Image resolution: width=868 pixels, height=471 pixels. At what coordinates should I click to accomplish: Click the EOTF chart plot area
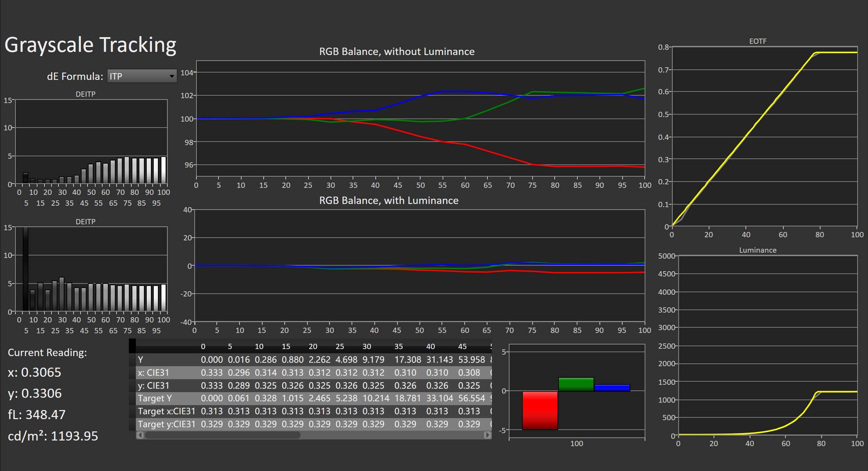[764, 137]
